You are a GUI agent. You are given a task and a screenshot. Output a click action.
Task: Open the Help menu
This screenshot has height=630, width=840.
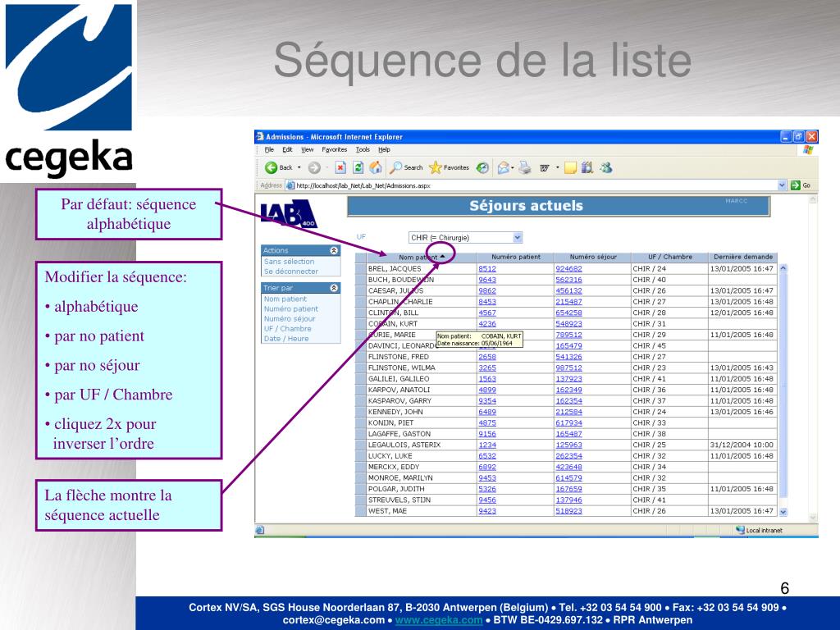click(384, 150)
